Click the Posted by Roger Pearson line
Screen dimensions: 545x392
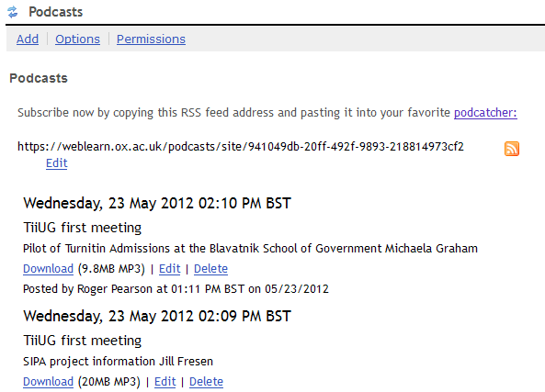pos(176,288)
